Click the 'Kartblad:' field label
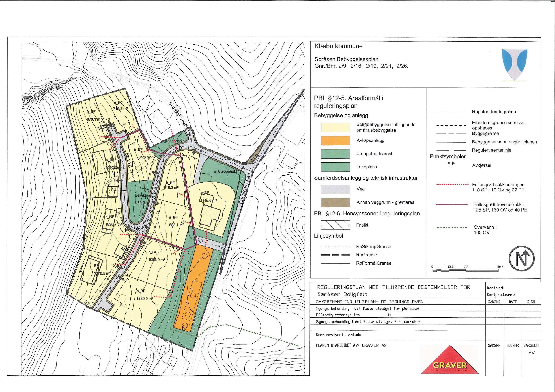Screen dimensions: 555x392 coord(496,288)
